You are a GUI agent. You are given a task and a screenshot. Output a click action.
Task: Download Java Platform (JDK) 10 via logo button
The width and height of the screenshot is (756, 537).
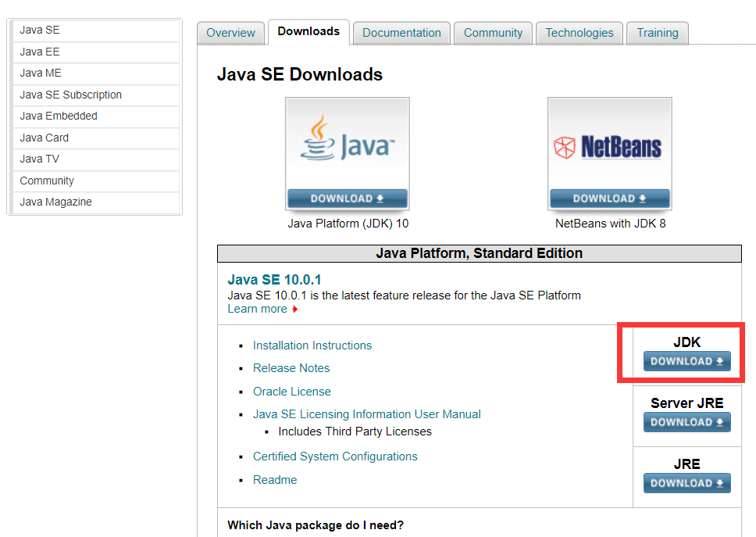point(347,199)
